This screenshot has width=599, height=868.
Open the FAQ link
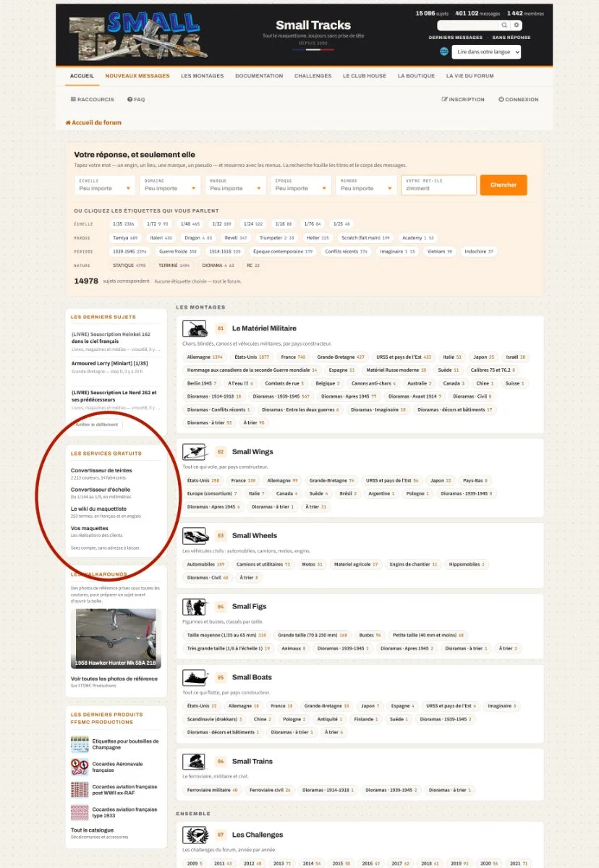[136, 100]
